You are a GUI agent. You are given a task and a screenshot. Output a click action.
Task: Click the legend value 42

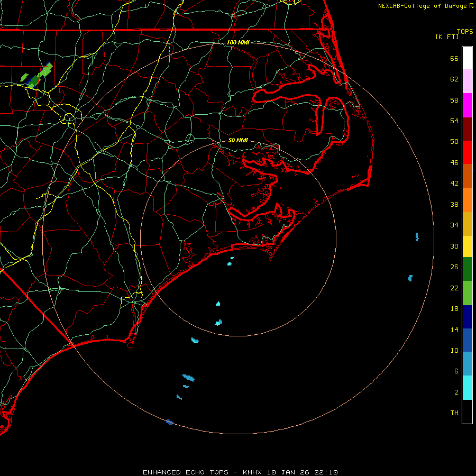pos(454,184)
